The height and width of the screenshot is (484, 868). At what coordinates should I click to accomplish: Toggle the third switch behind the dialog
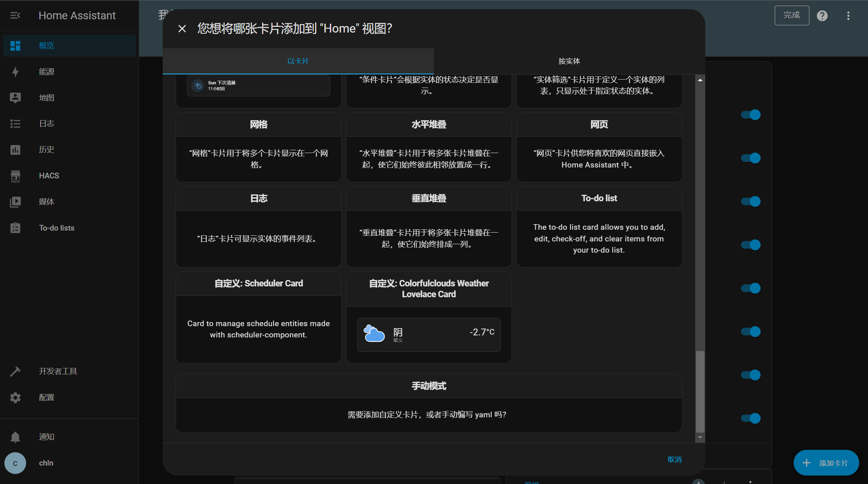[751, 202]
